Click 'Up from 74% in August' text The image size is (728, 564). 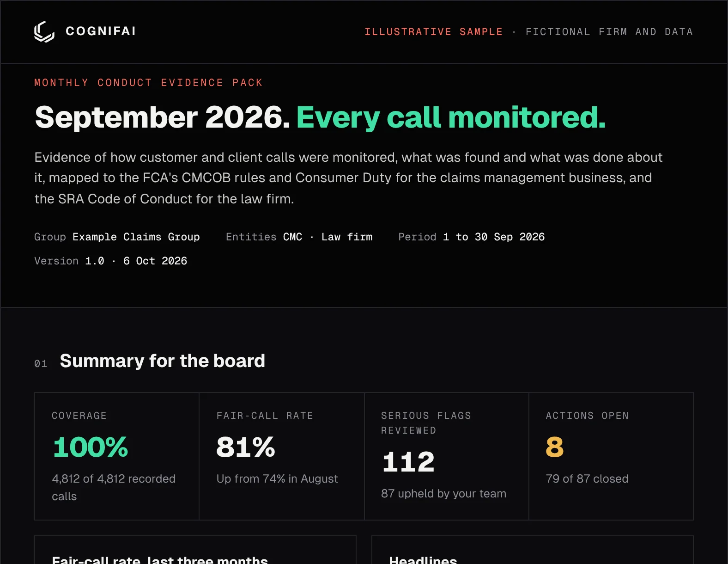[277, 478]
